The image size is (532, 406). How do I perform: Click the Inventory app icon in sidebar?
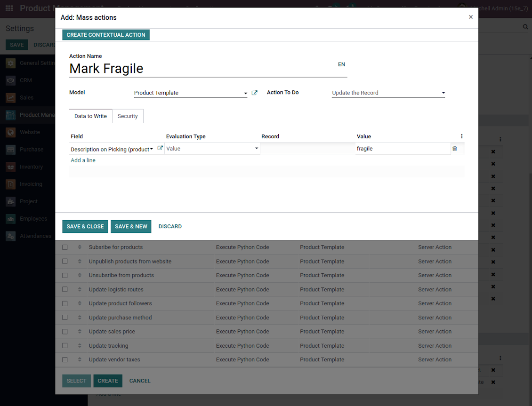pos(11,167)
